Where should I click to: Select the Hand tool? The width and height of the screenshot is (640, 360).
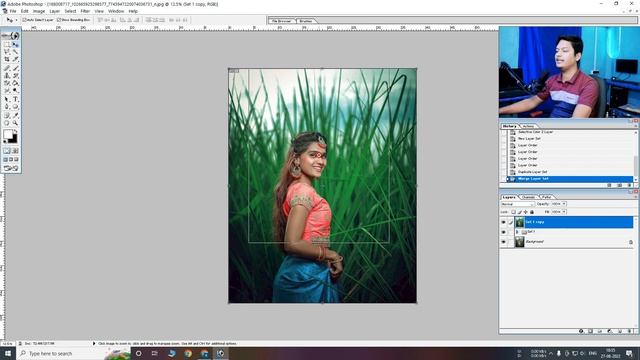point(7,123)
